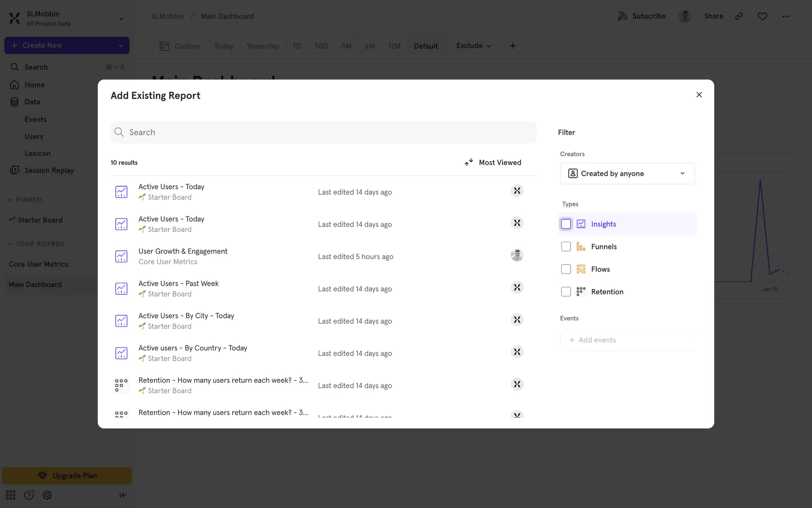Enable the Funnels type checkbox
This screenshot has width=812, height=508.
566,247
